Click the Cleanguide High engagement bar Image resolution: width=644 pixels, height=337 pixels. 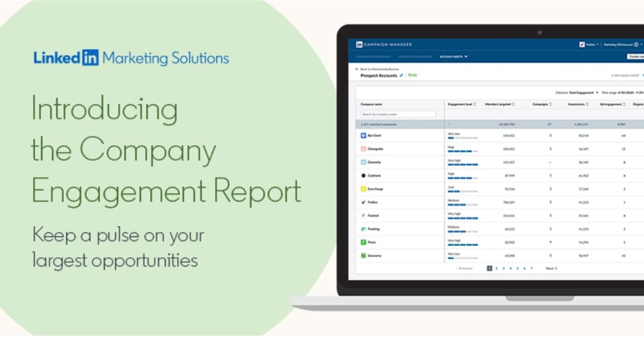(x=463, y=151)
